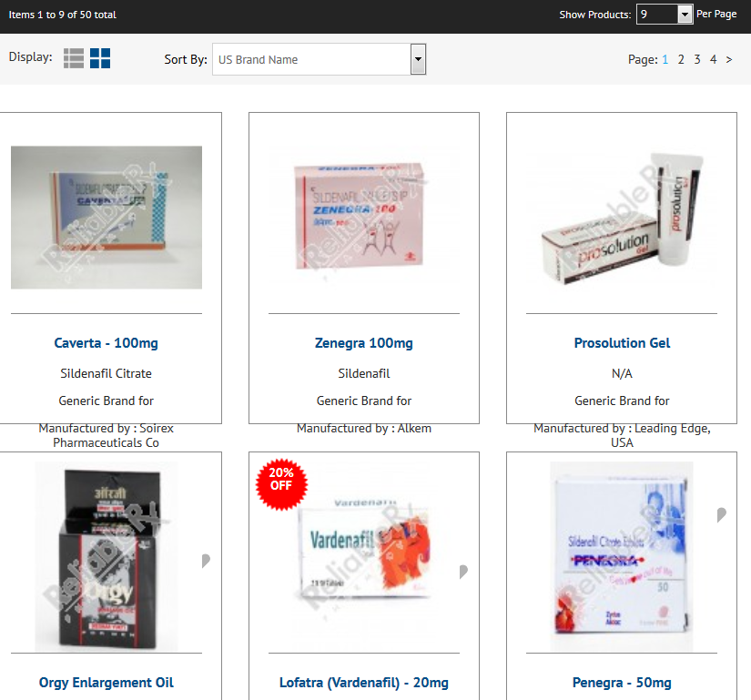Click arrow icon beside Lofatra Vardenafil image
The height and width of the screenshot is (700, 751).
463,572
